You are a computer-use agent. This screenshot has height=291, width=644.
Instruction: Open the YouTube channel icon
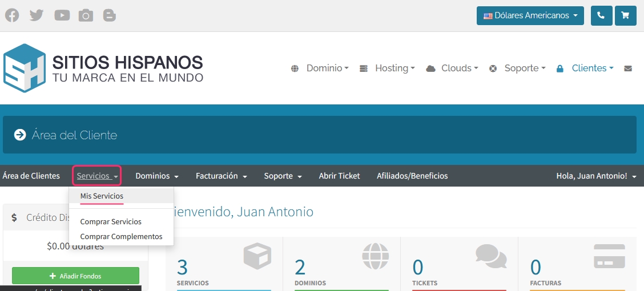pos(62,15)
